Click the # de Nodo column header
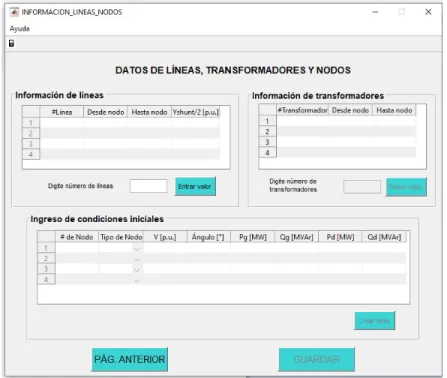The image size is (447, 378). pyautogui.click(x=77, y=237)
